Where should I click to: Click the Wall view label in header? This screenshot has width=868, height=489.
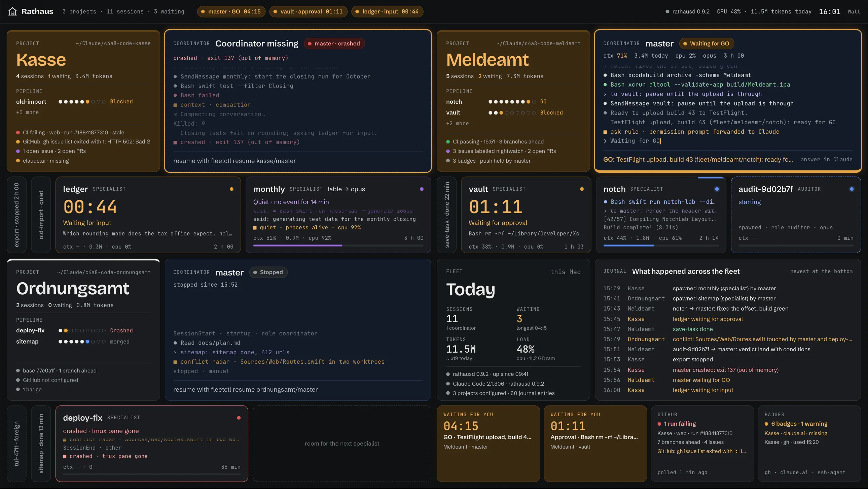854,11
